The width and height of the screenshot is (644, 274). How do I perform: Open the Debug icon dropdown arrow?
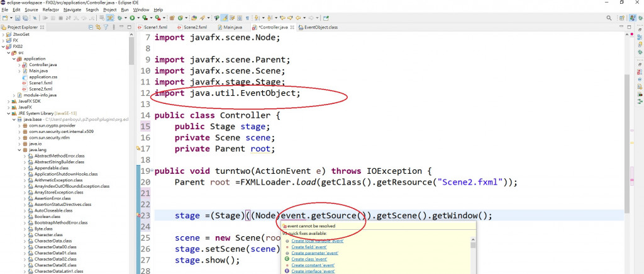tap(126, 18)
